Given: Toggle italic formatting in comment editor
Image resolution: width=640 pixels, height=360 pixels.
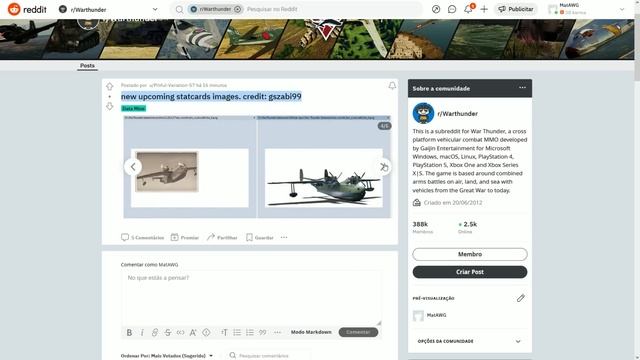Looking at the screenshot, I should pos(142,333).
